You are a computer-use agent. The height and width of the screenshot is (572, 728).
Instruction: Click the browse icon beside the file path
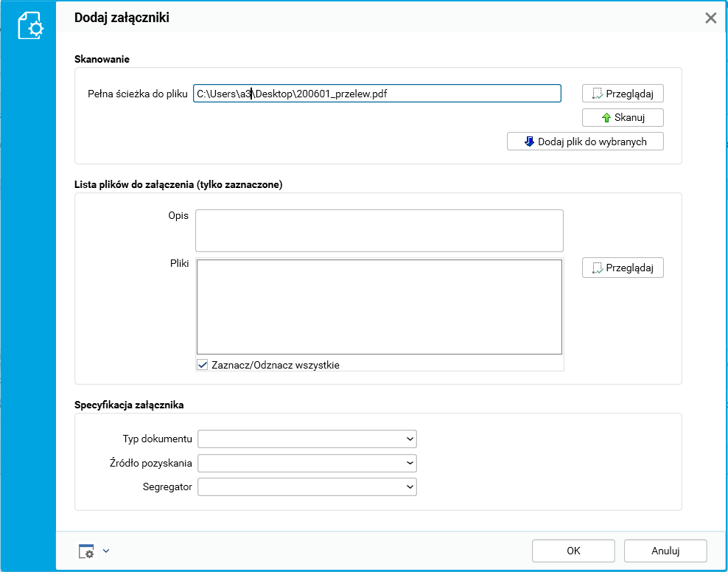click(x=598, y=94)
